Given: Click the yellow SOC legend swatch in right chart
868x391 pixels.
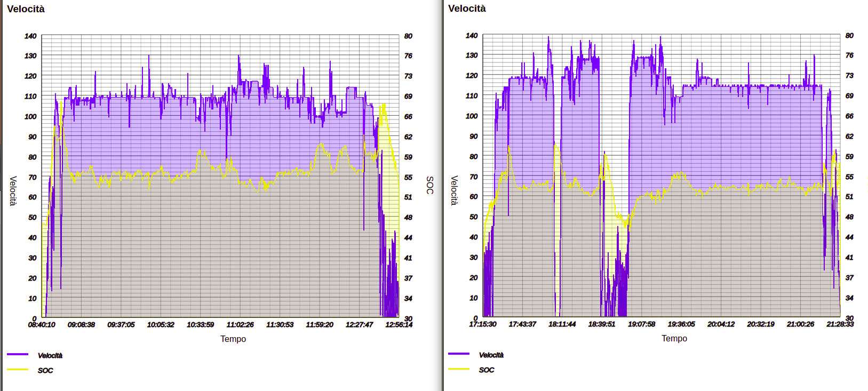Looking at the screenshot, I should click(459, 369).
